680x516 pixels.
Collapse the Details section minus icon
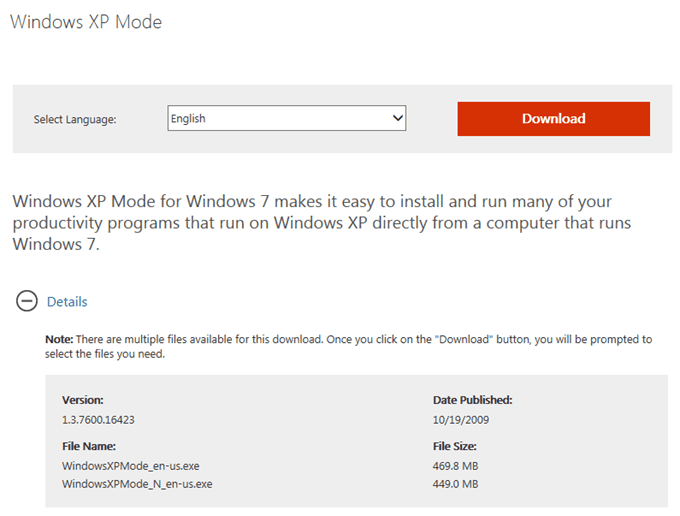coord(27,301)
